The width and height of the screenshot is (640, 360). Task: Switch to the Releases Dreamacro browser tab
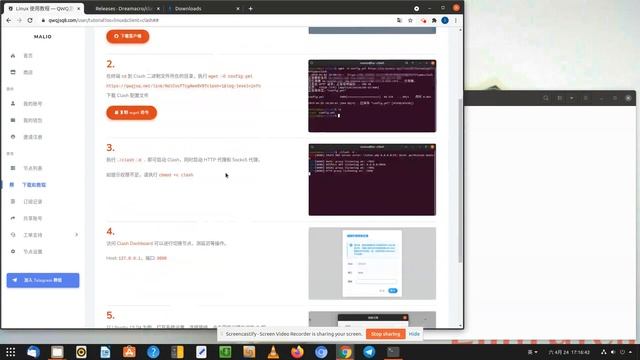(x=124, y=9)
